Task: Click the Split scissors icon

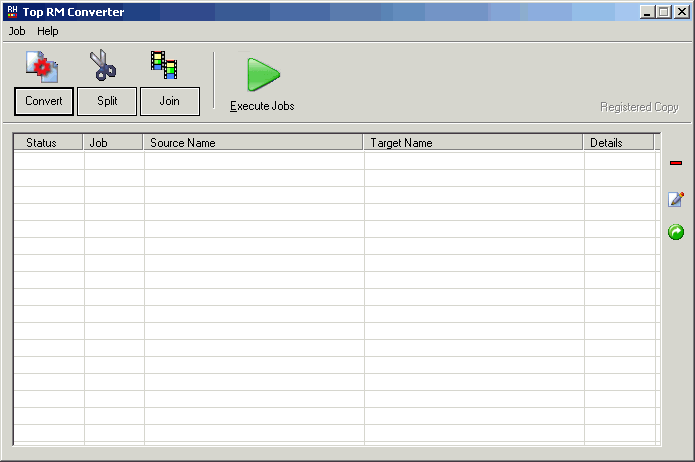Action: point(103,65)
